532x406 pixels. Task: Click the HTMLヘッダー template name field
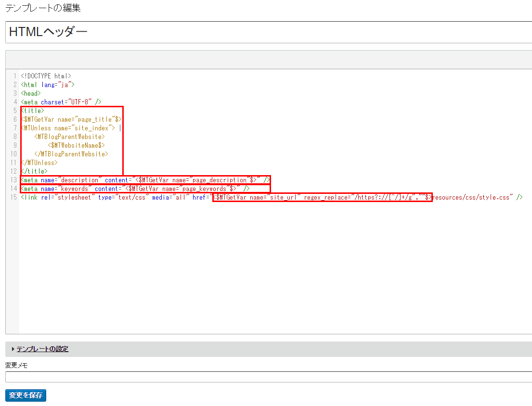[269, 32]
